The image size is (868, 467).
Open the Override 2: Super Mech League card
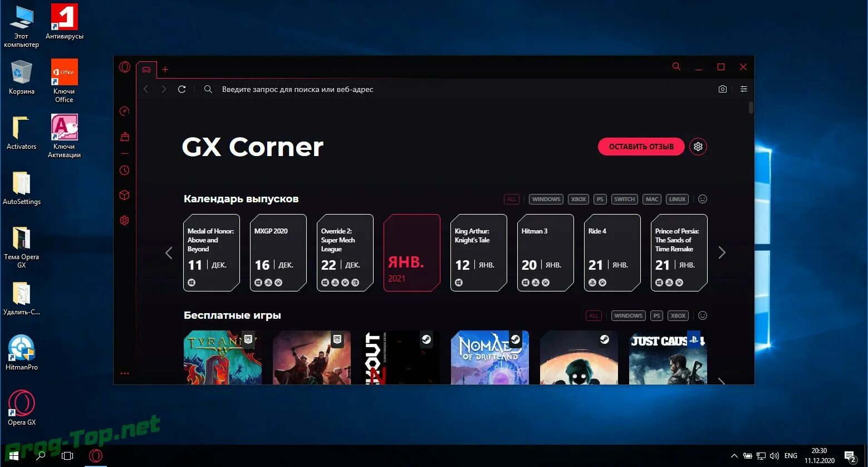point(345,253)
